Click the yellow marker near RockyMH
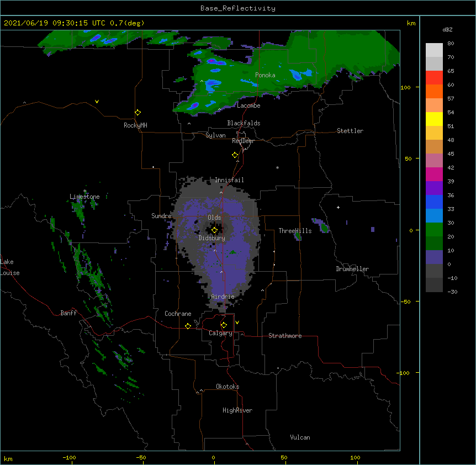 (138, 113)
